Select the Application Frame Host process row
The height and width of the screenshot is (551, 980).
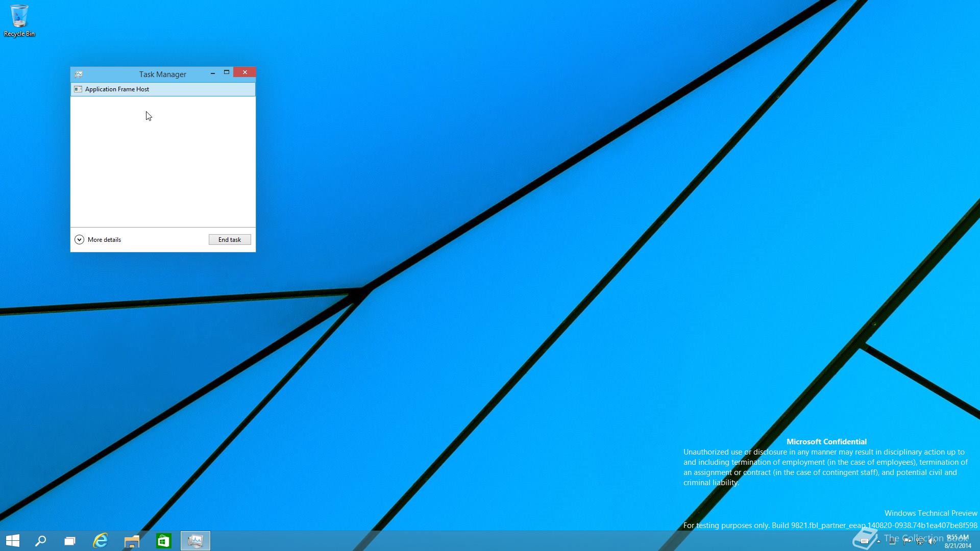pos(163,89)
